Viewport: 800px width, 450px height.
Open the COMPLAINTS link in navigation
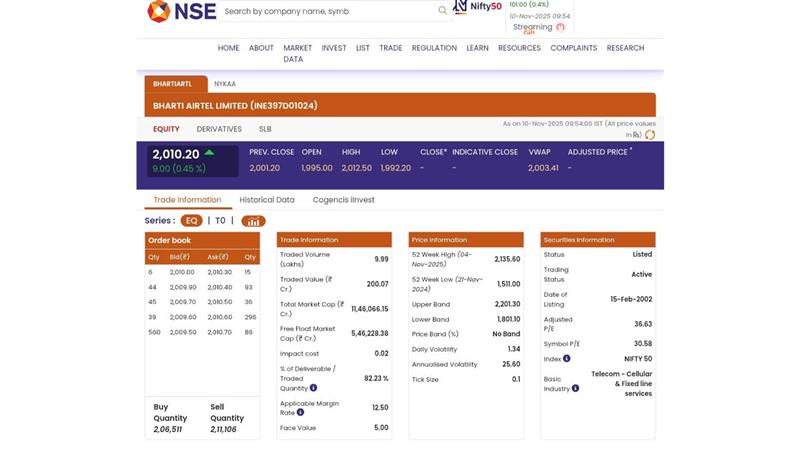(573, 48)
